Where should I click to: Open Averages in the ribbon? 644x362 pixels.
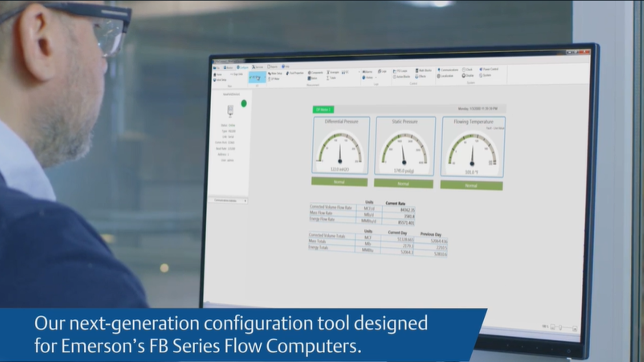[x=333, y=72]
